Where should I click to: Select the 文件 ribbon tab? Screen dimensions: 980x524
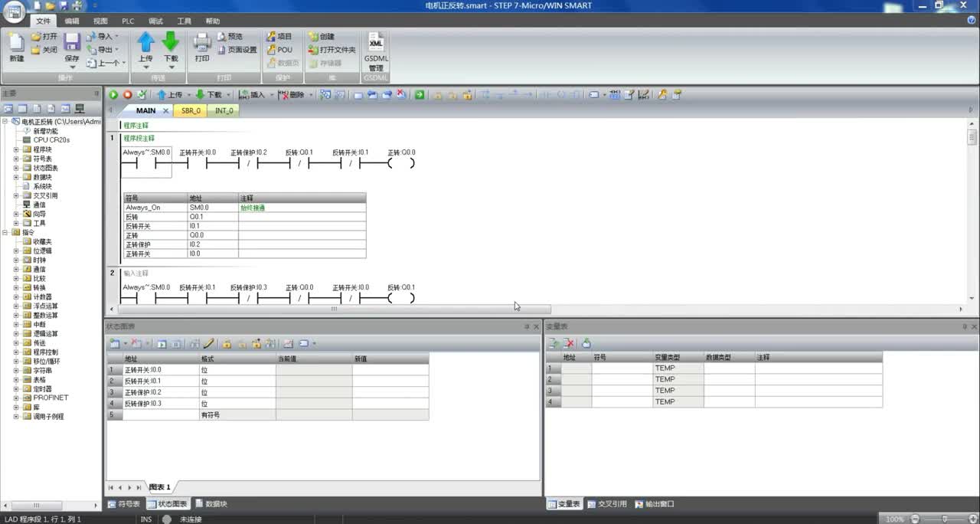click(x=43, y=21)
